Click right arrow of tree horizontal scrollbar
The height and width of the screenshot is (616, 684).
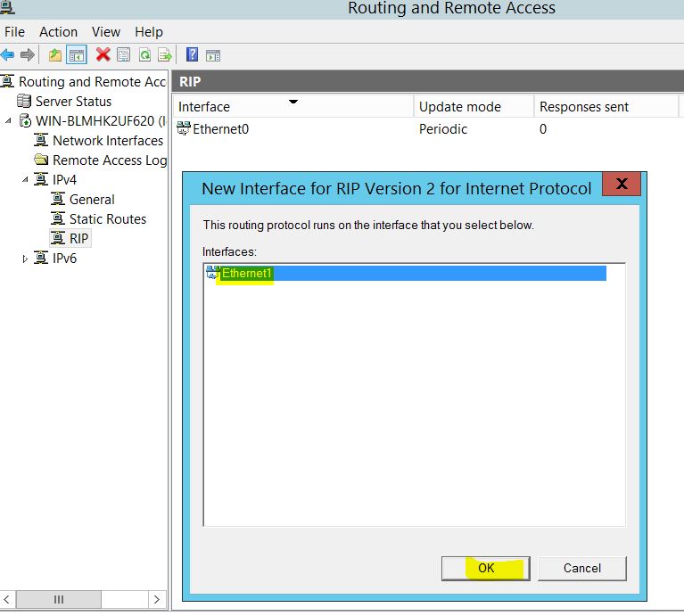coord(157,600)
